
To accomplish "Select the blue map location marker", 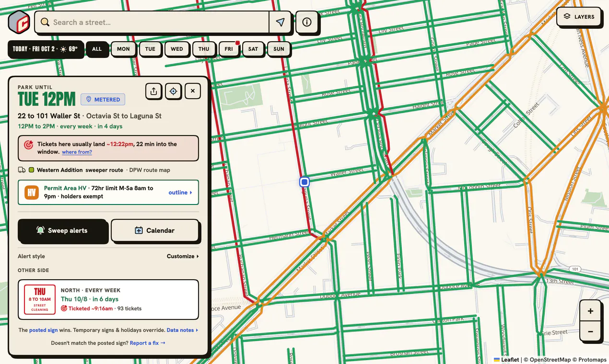I will (x=304, y=182).
